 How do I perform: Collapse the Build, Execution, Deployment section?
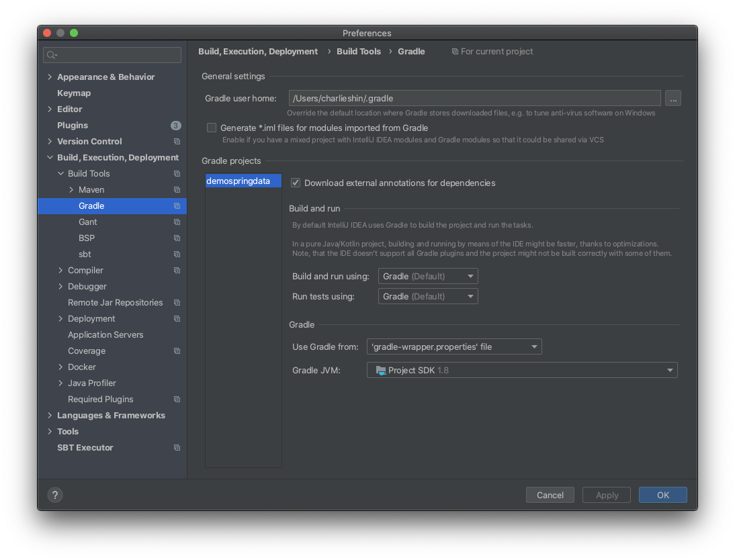pyautogui.click(x=49, y=157)
